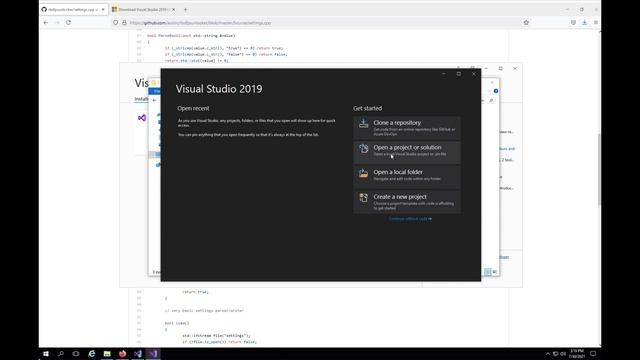Choose Open a local folder

point(407,177)
